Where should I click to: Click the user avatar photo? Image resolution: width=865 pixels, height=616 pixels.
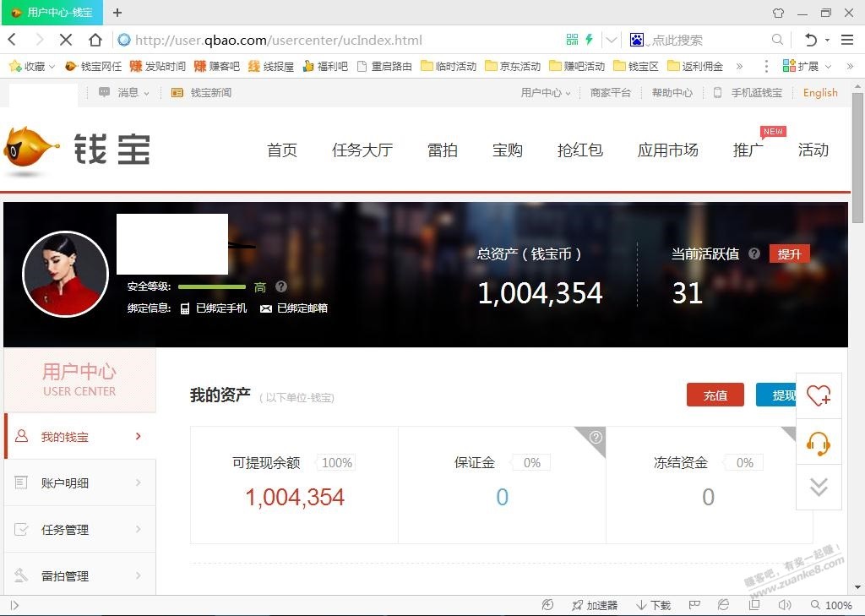pyautogui.click(x=65, y=274)
